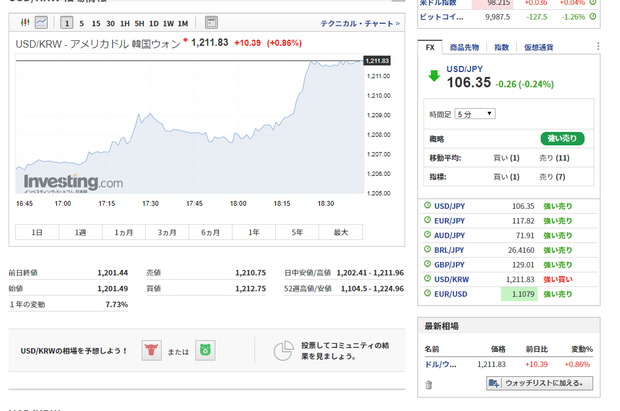Set chart interval to 1W
The height and width of the screenshot is (411, 620).
click(168, 24)
